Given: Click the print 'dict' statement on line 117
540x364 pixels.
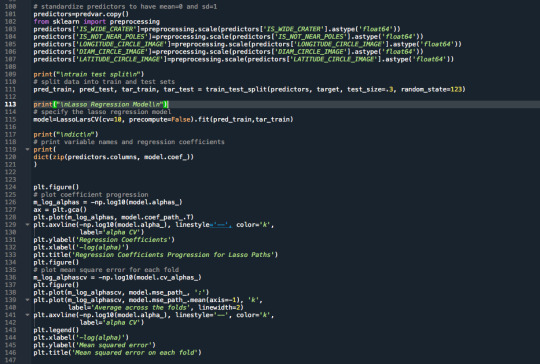Looking at the screenshot, I should [x=66, y=134].
